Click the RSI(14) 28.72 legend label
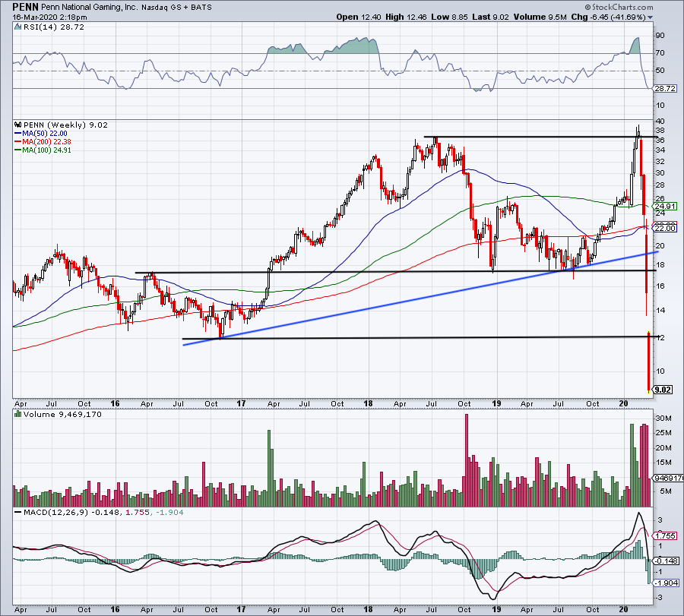The image size is (684, 616). tap(53, 27)
